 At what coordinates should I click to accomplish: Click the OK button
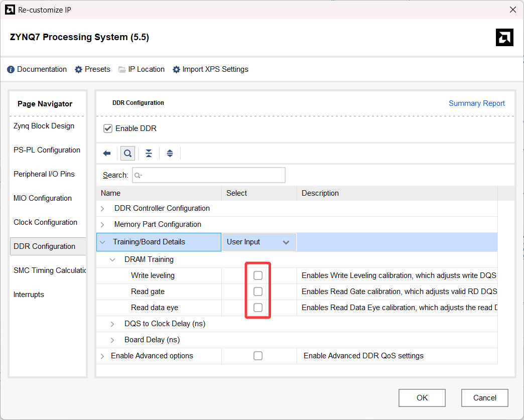(422, 397)
